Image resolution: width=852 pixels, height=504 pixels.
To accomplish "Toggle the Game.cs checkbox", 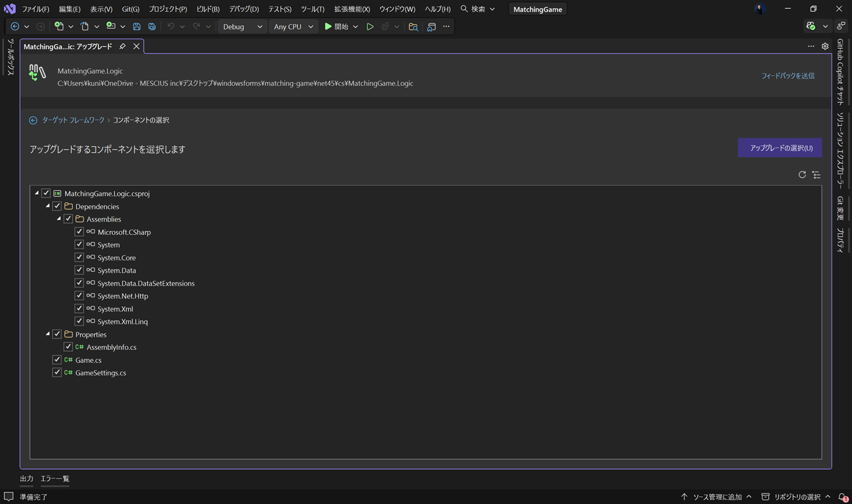I will [57, 359].
